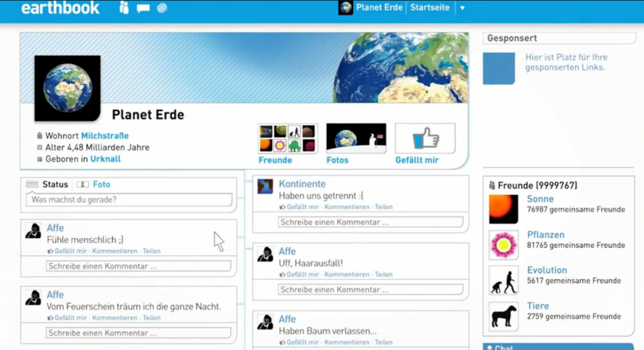The height and width of the screenshot is (350, 644).
Task: Open the Fotos moon landing thumbnail
Action: (356, 138)
